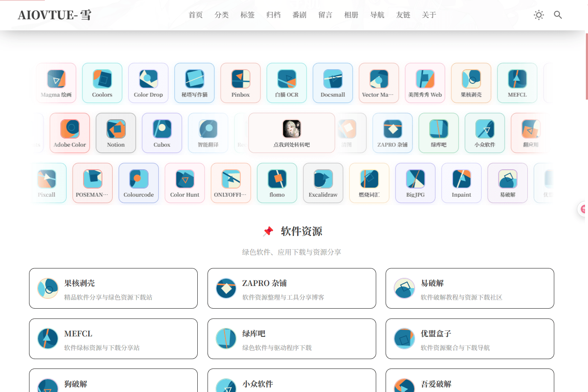588x392 pixels.
Task: Open the 易破解 resource card
Action: coord(470,288)
